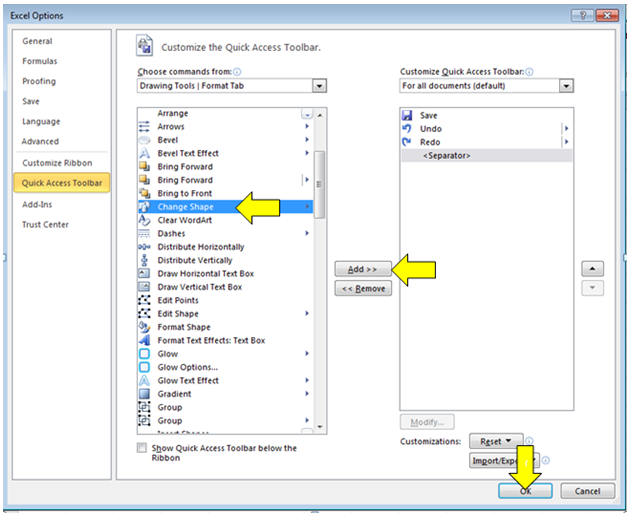
Task: Select the Edit Points icon
Action: point(144,300)
